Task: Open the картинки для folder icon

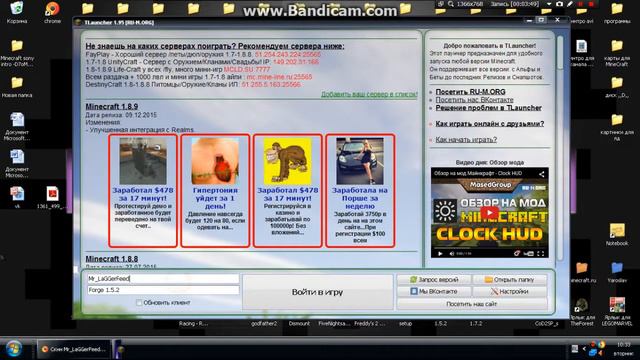Action: coord(617,127)
